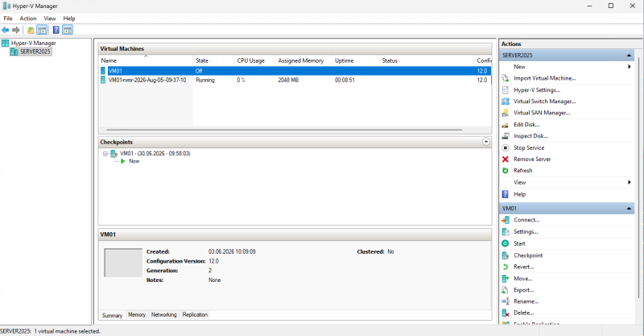Click the Inspect Disk icon
The image size is (644, 336).
(x=506, y=136)
